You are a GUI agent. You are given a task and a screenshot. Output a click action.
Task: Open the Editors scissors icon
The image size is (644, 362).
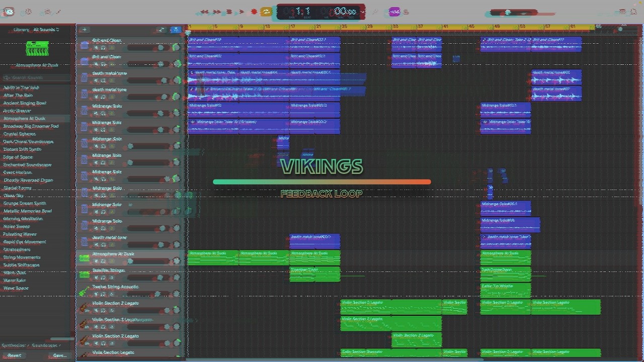[x=59, y=12]
